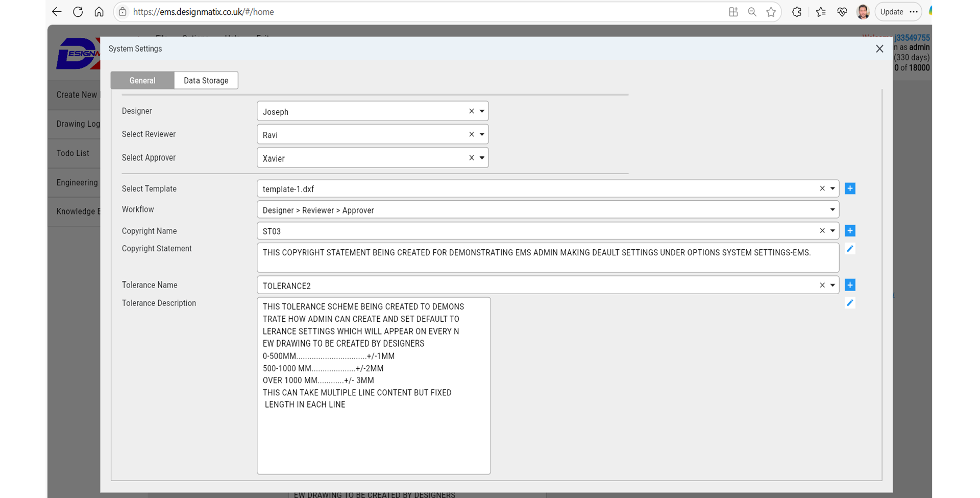Click the browser Update button
Viewport: 980px width, 498px height.
(892, 12)
